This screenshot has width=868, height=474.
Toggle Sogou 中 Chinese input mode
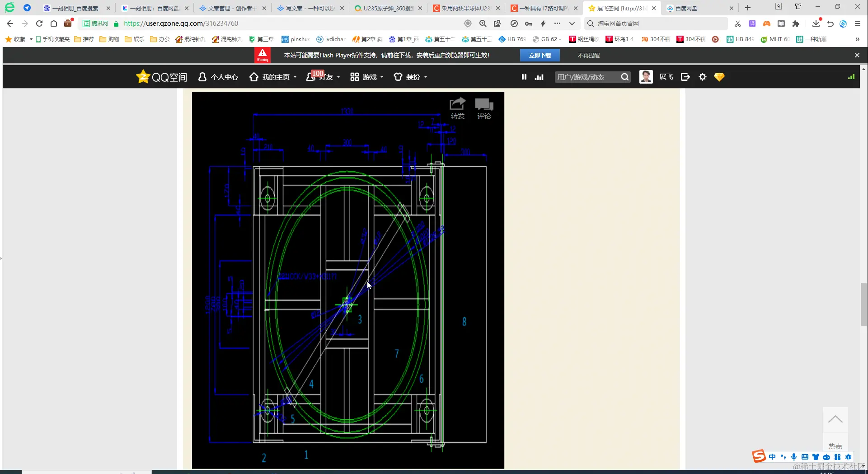(772, 457)
